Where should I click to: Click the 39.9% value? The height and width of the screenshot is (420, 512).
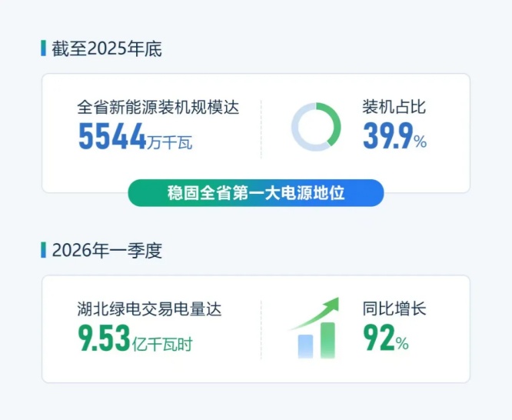[x=395, y=135]
